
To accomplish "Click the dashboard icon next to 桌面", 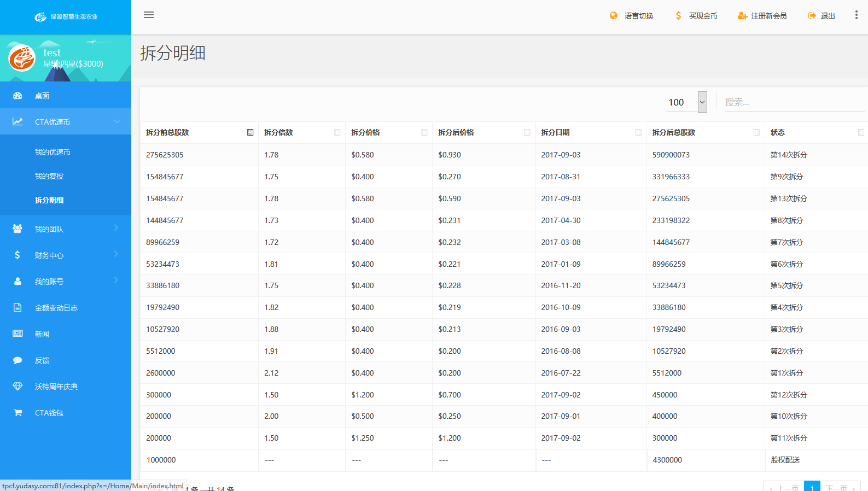I will [x=18, y=96].
